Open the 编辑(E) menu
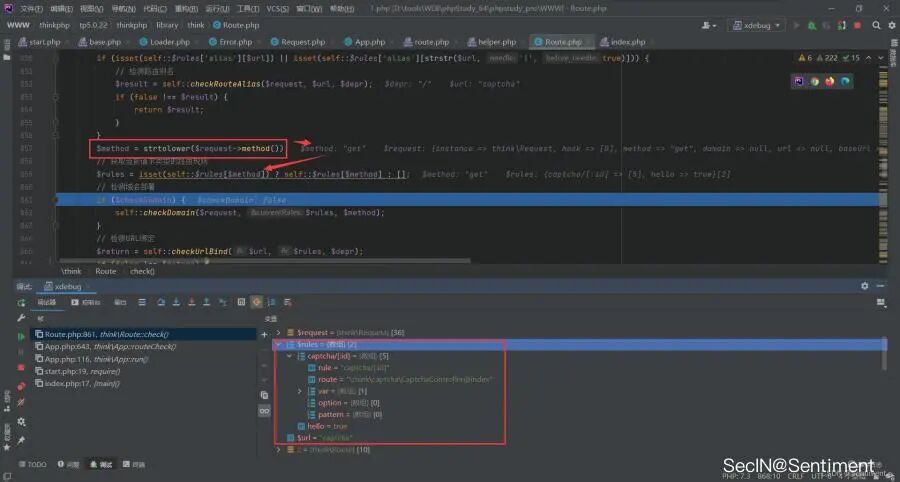Image resolution: width=900 pixels, height=482 pixels. [x=61, y=9]
